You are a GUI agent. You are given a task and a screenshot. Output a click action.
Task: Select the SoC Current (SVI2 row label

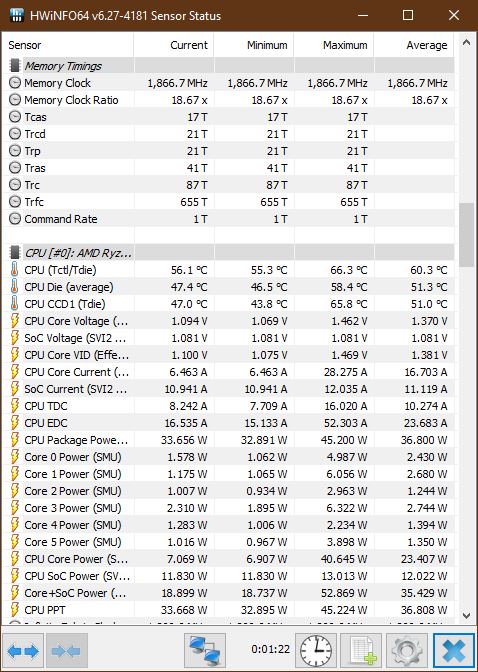(75, 389)
